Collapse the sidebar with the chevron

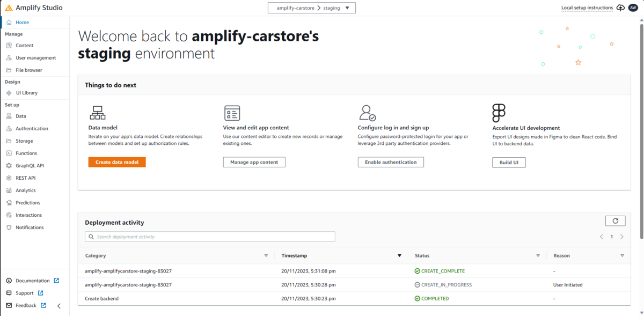pos(59,306)
